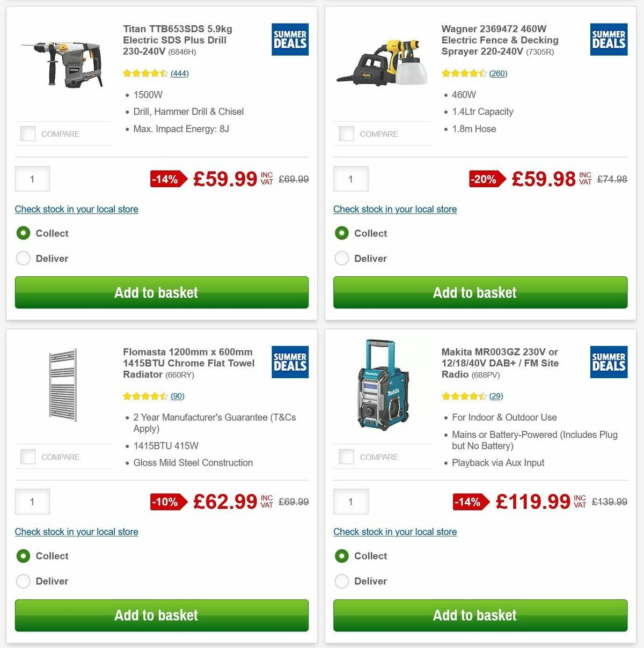Select Deliver for the Wagner sprayer

click(x=342, y=258)
